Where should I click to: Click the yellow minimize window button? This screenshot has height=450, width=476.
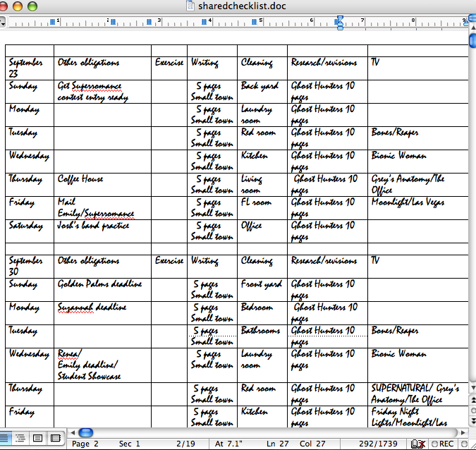coord(18,6)
